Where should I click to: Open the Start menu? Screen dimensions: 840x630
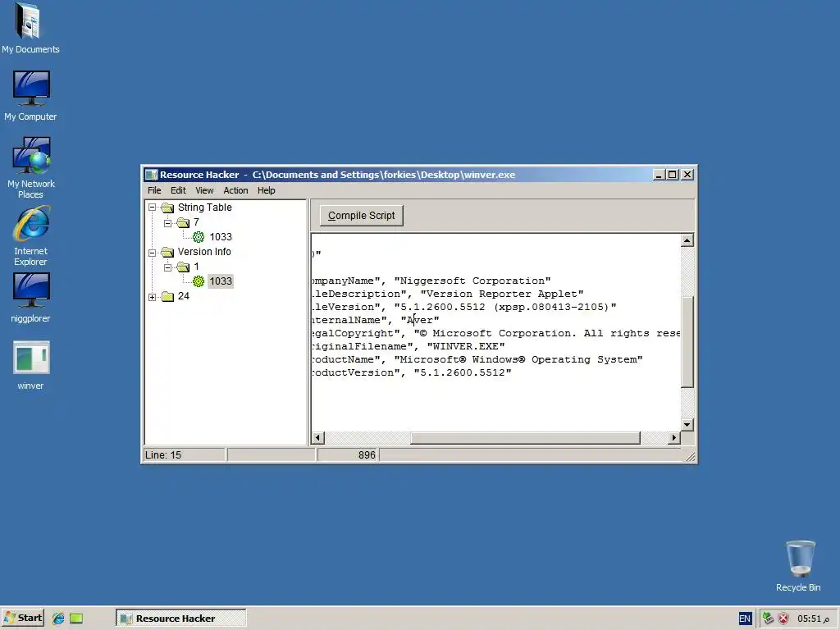click(22, 619)
